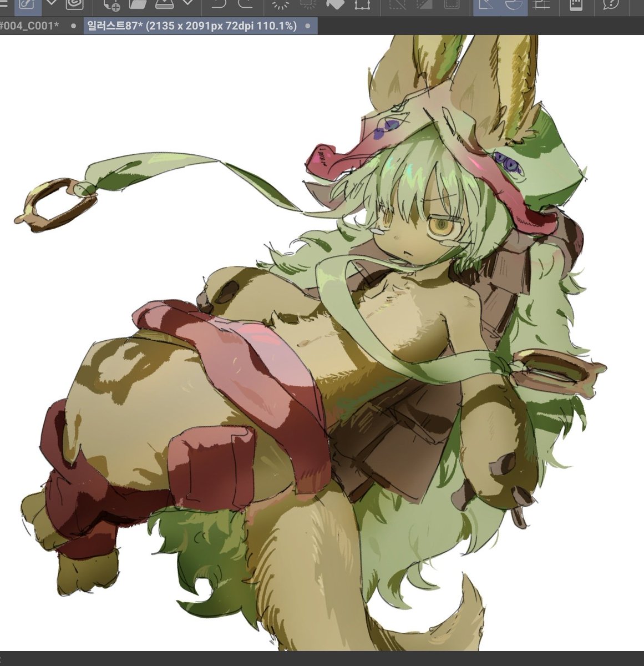This screenshot has width=644, height=666.
Task: Save the illustration with the Save icon
Action: [x=165, y=4]
